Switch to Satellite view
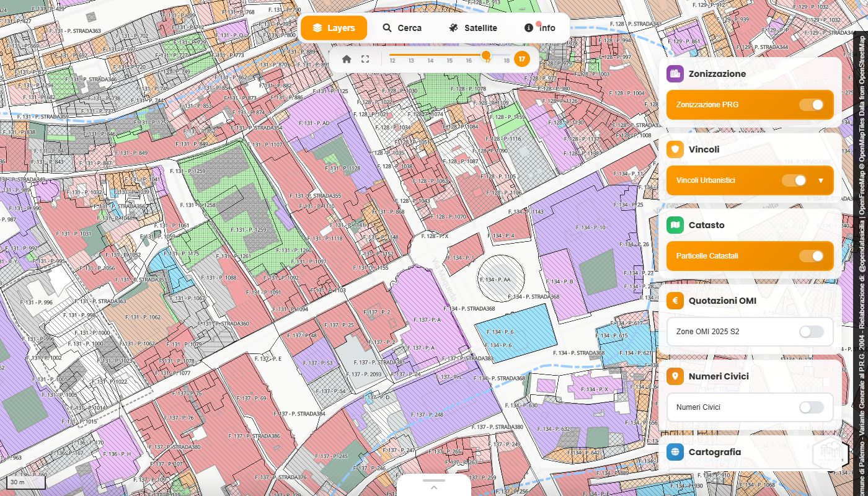The width and height of the screenshot is (868, 496). (x=473, y=28)
